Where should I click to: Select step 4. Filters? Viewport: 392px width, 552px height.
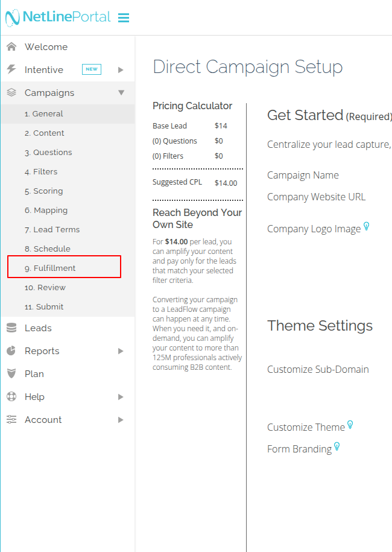coord(41,172)
